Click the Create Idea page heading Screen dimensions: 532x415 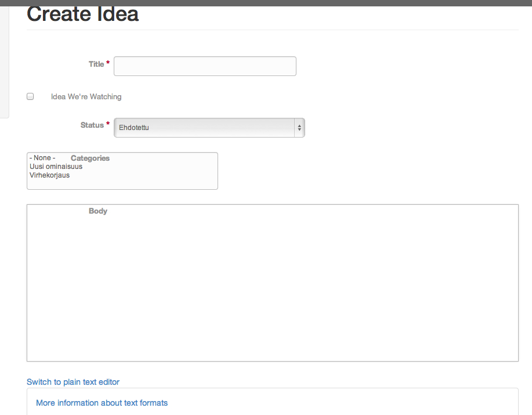click(82, 15)
